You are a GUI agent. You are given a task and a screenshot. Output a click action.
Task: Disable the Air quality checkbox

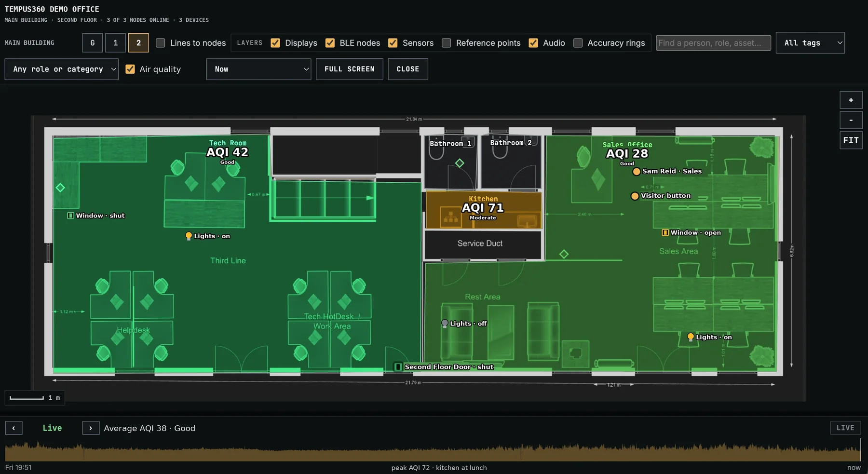130,69
